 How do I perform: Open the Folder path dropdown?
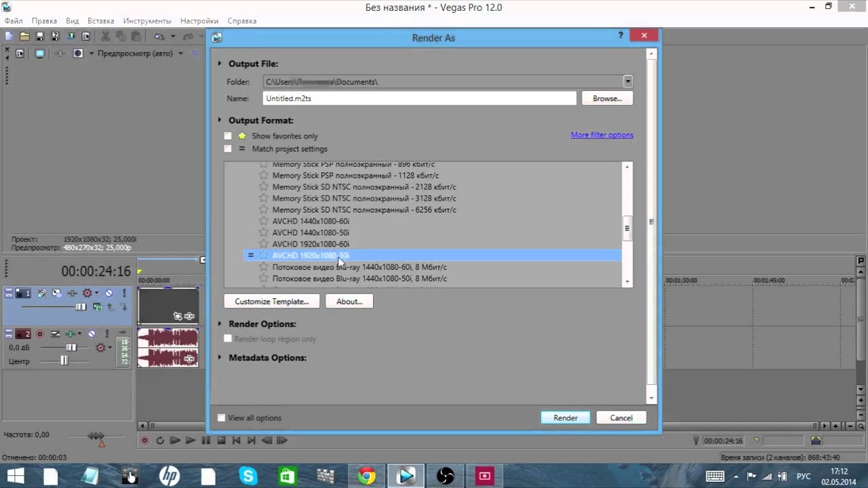pyautogui.click(x=628, y=81)
